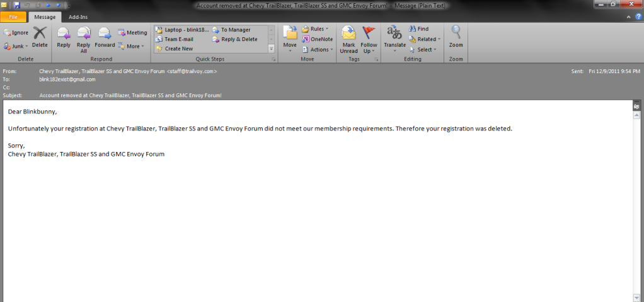Viewport: 644px width, 302px height.
Task: Open the File tab
Action: [13, 17]
